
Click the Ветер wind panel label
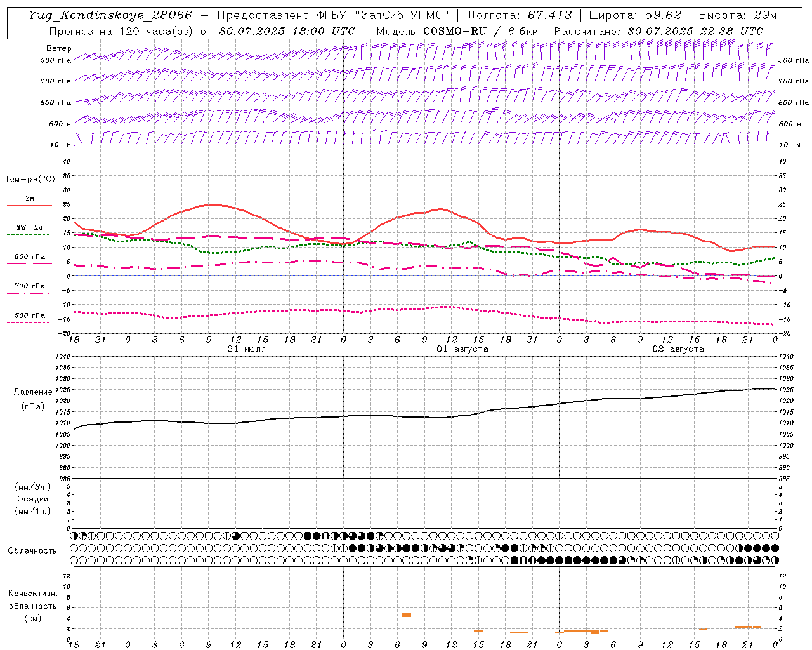tap(59, 48)
